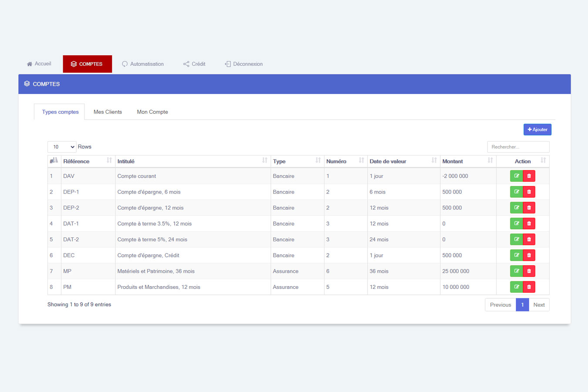Click edit icon for DAT-1 row
The image size is (588, 392).
click(x=516, y=224)
